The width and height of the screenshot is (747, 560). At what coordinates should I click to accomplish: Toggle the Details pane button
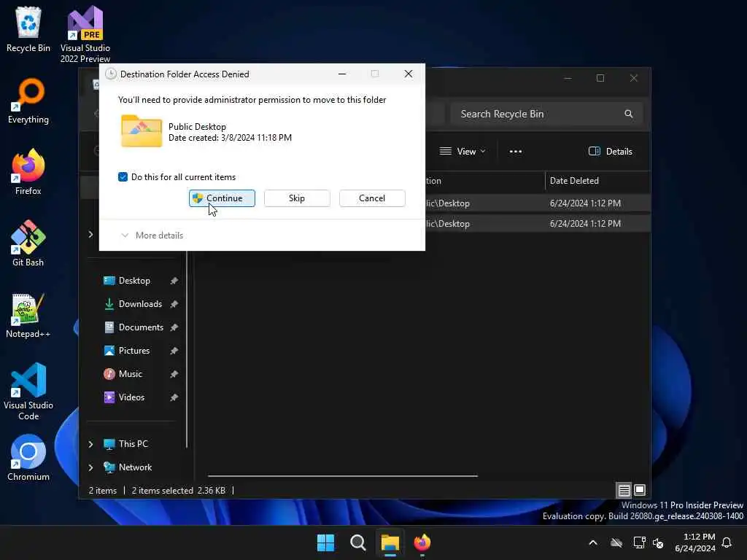611,152
